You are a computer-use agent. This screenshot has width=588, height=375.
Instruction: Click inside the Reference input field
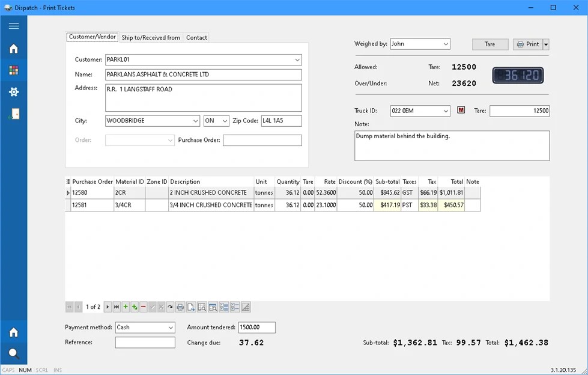144,342
